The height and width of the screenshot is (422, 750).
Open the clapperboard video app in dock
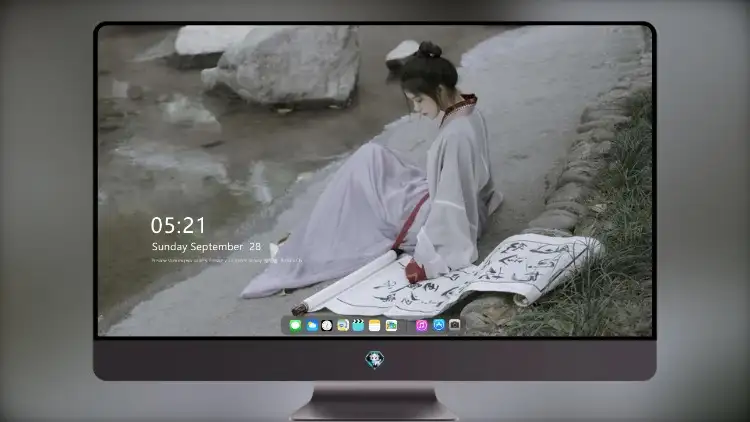click(358, 326)
